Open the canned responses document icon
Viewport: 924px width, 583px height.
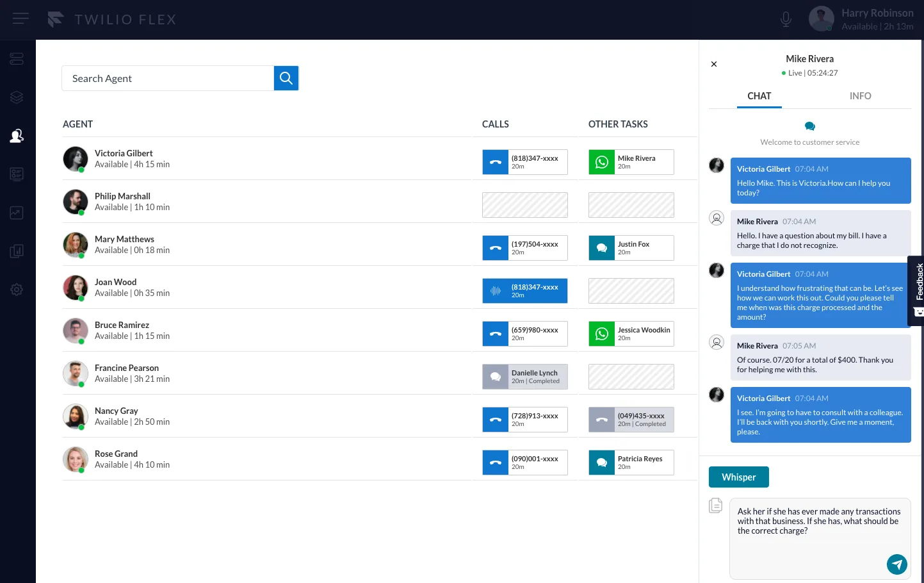pyautogui.click(x=716, y=505)
